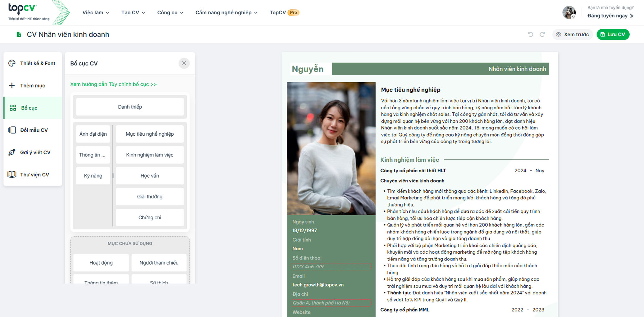Click the undo arrow icon
Screen dimensions: 644x317
531,34
